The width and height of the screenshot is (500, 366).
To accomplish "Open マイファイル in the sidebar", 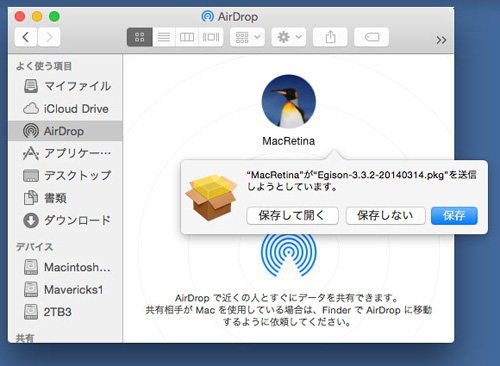I will click(x=65, y=86).
